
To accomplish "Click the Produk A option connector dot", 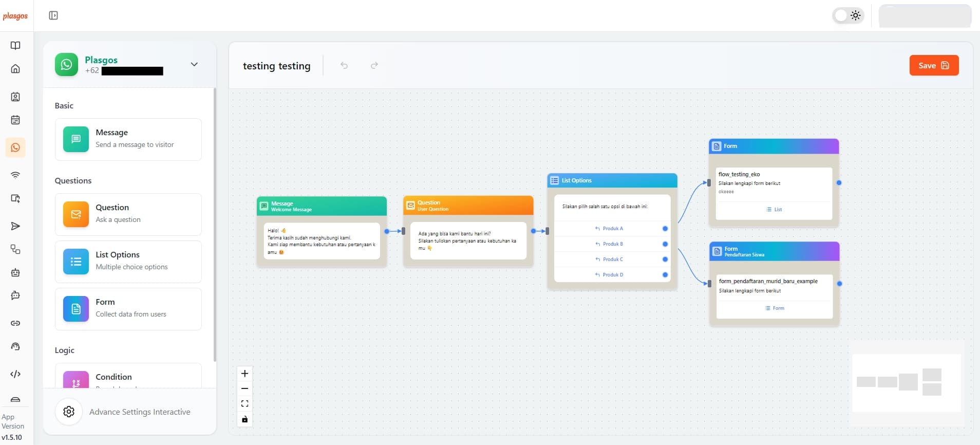I will click(x=665, y=229).
